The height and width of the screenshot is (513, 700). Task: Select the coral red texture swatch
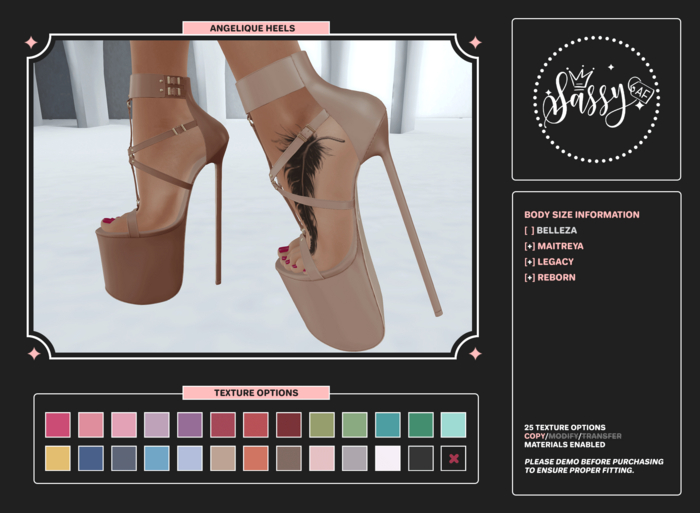coord(256,425)
